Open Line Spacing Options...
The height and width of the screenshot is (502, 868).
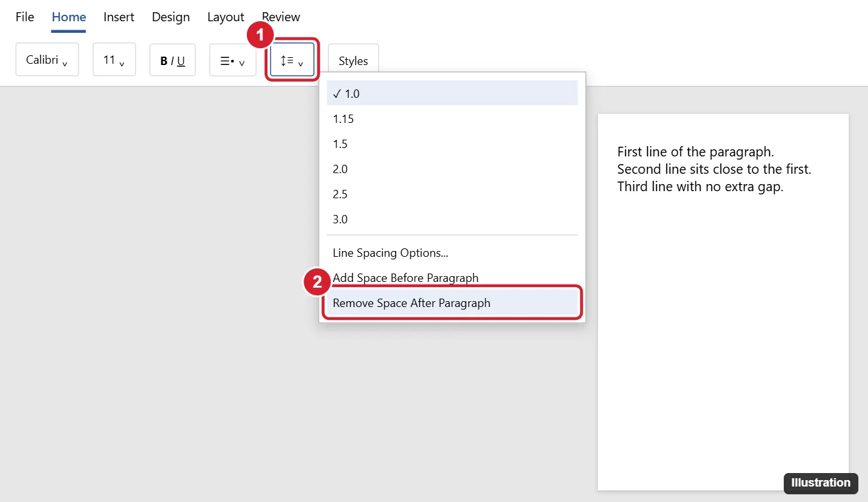pos(452,253)
